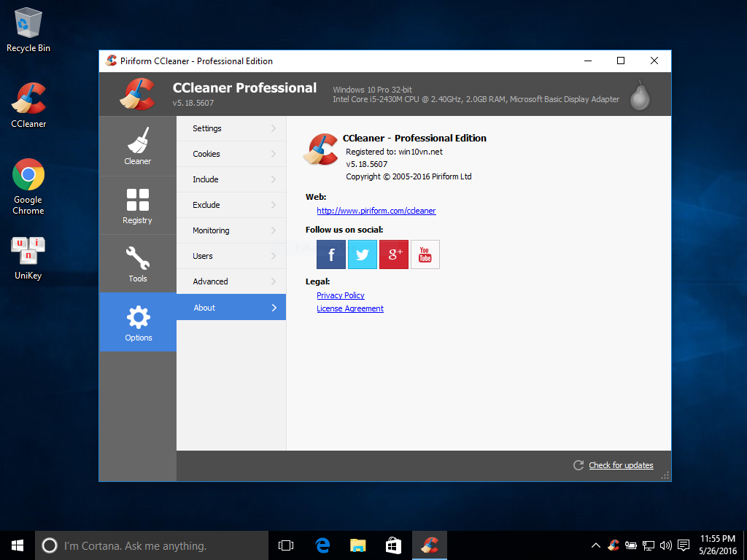Launch Microsoft Edge from taskbar

322,545
